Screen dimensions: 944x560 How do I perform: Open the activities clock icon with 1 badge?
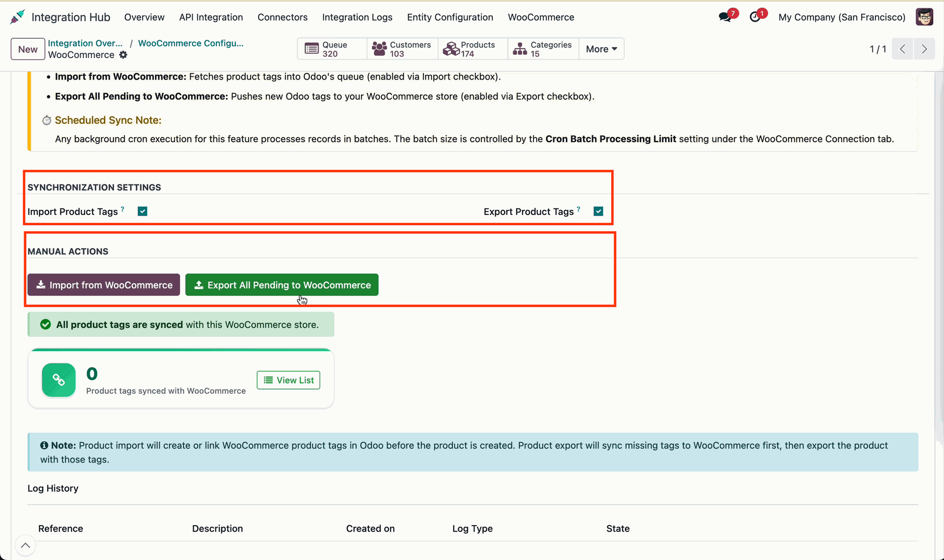[755, 17]
